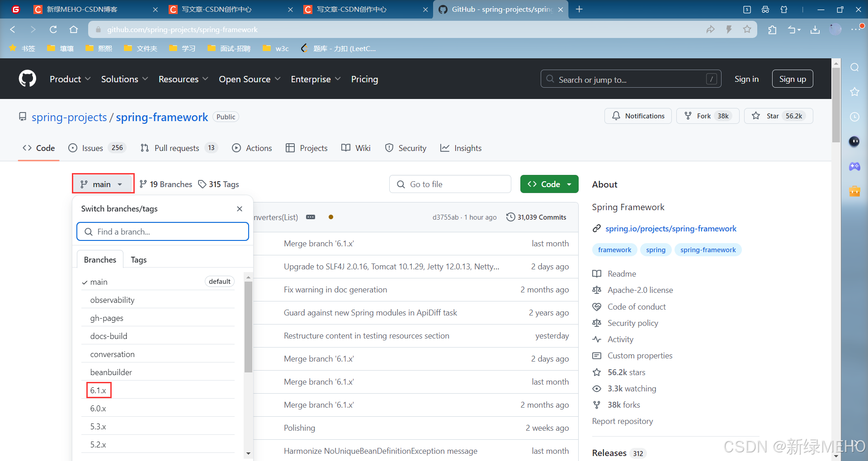
Task: Switch to the Projects tab
Action: pyautogui.click(x=307, y=148)
